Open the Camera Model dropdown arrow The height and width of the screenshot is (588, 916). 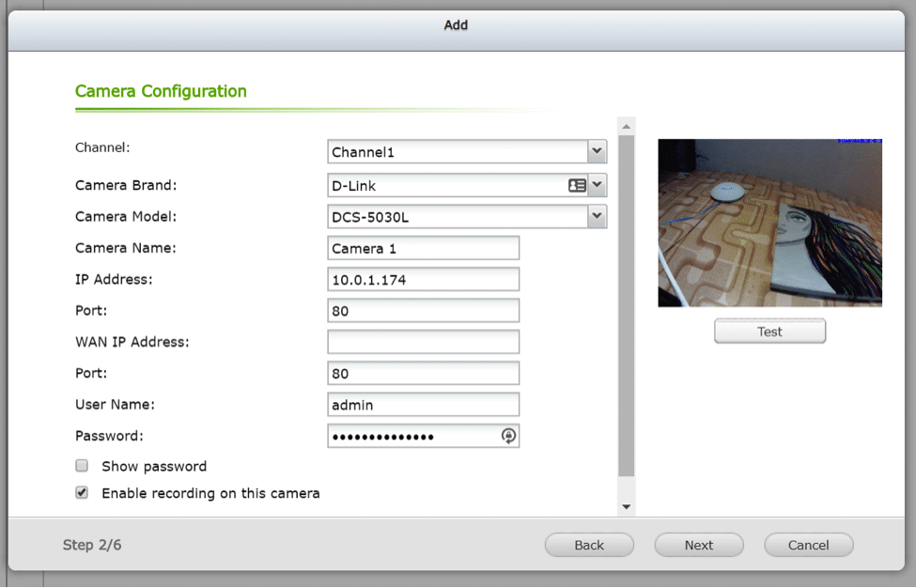tap(597, 216)
